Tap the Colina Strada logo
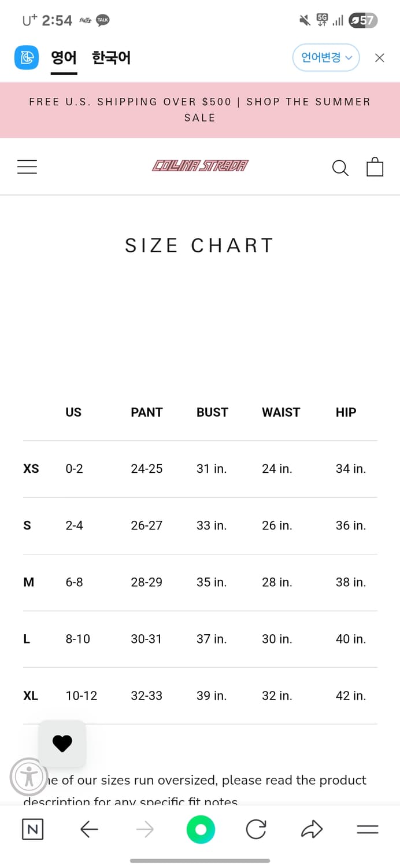Screen dimensions: 400x868 click(200, 166)
